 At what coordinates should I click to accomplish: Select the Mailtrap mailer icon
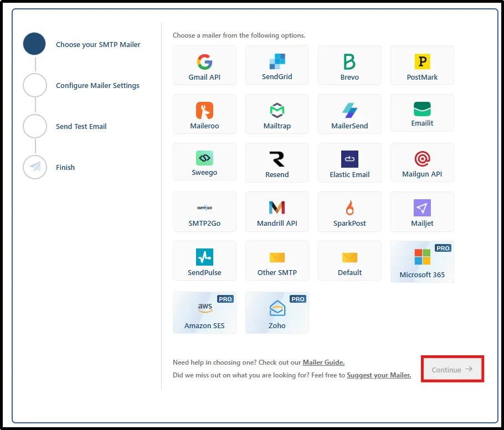click(277, 111)
